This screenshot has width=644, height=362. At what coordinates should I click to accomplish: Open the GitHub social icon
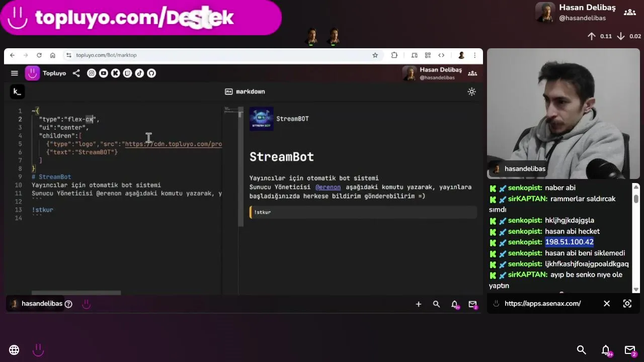(x=151, y=73)
